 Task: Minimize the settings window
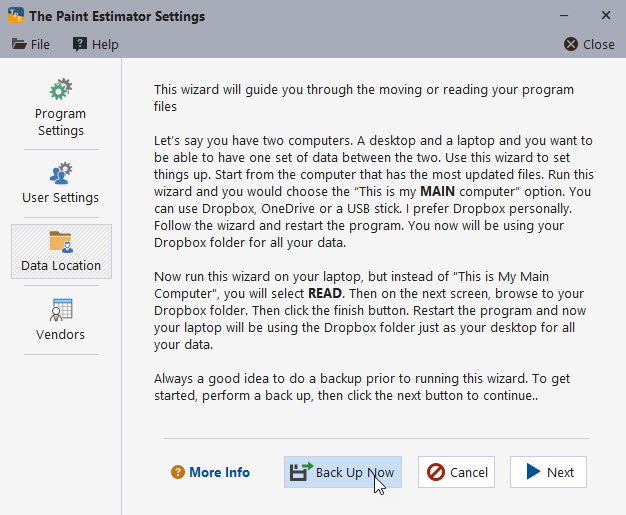[x=562, y=16]
